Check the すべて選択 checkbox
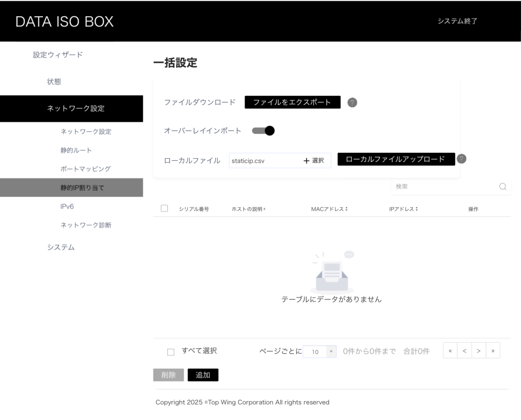 [x=171, y=352]
